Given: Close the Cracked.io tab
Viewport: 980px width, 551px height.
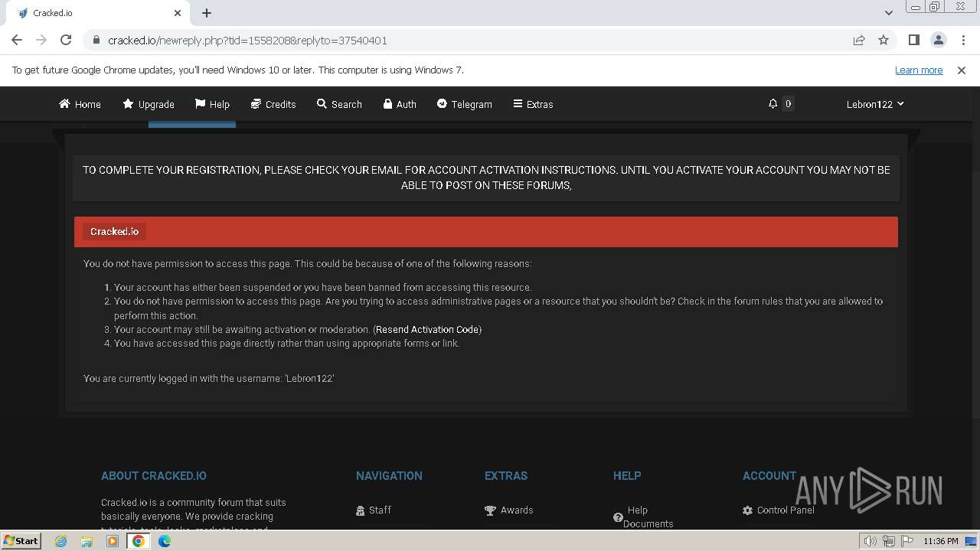Looking at the screenshot, I should coord(178,13).
